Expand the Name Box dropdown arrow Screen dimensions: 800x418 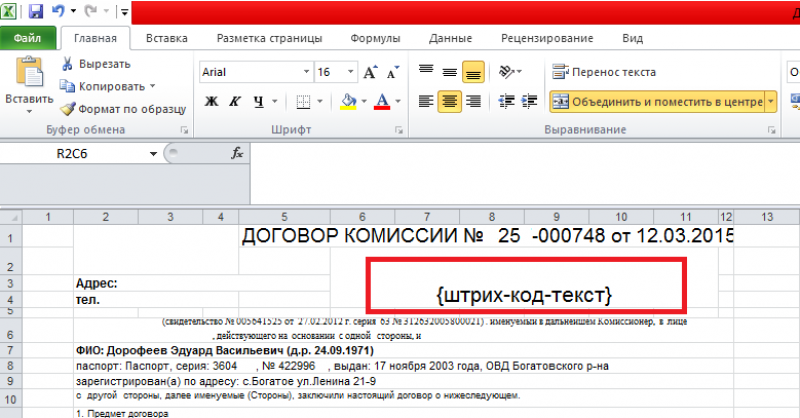pyautogui.click(x=153, y=154)
